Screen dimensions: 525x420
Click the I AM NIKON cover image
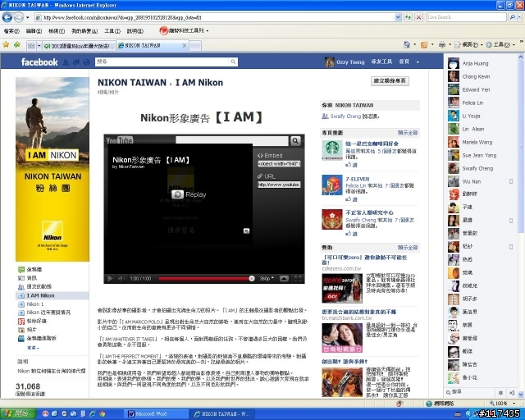pyautogui.click(x=52, y=169)
